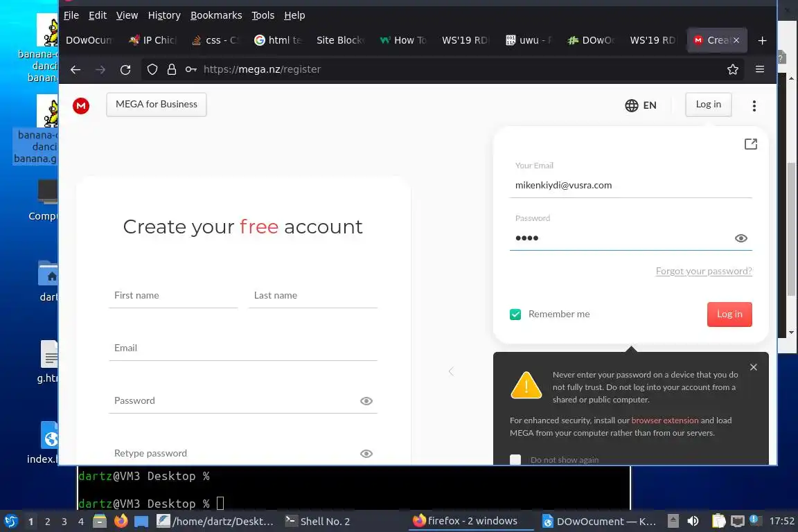Toggle visibility of Retype password field

point(366,454)
